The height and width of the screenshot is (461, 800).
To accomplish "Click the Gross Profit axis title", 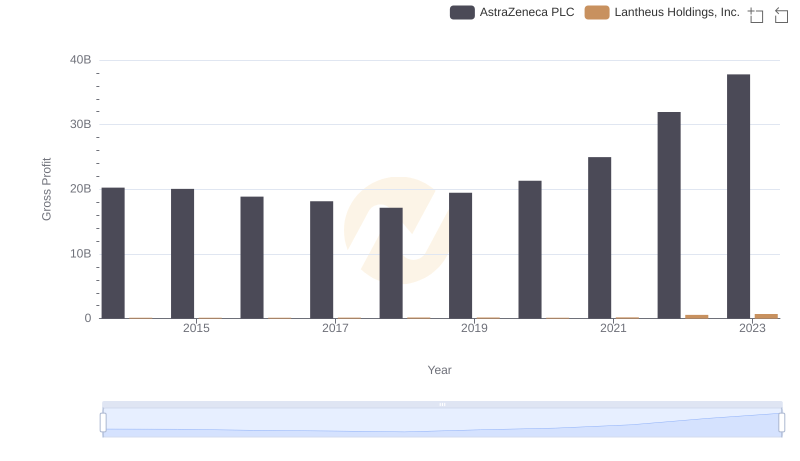I will pos(46,189).
